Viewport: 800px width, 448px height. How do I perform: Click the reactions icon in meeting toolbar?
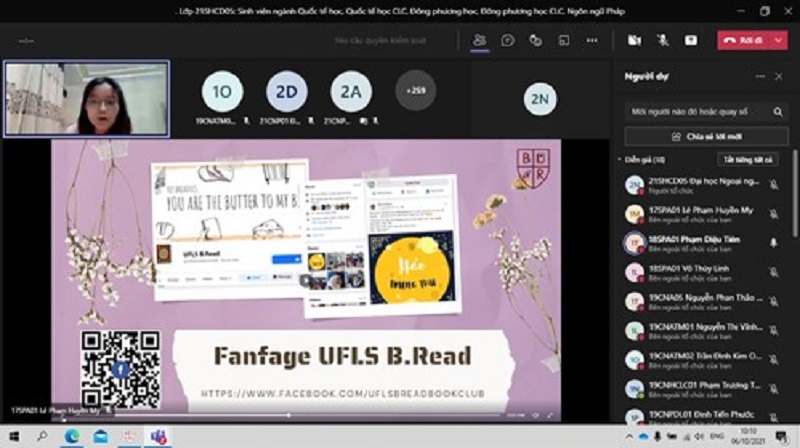[536, 40]
